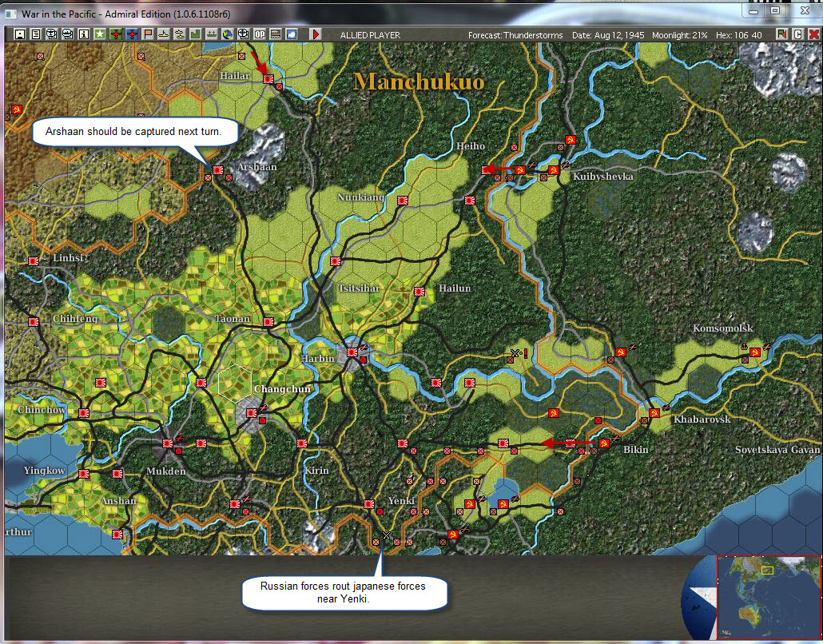Open the OP operations report icon

(260, 34)
